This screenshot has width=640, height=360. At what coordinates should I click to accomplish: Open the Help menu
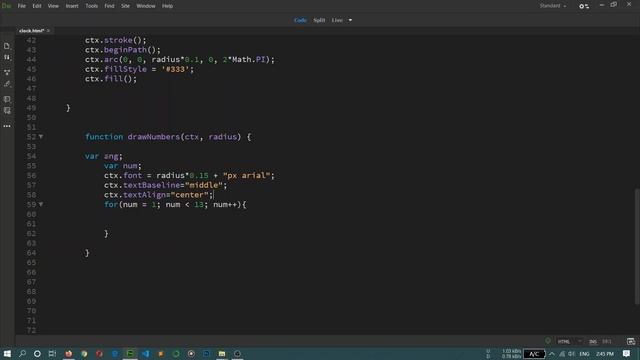pyautogui.click(x=167, y=6)
